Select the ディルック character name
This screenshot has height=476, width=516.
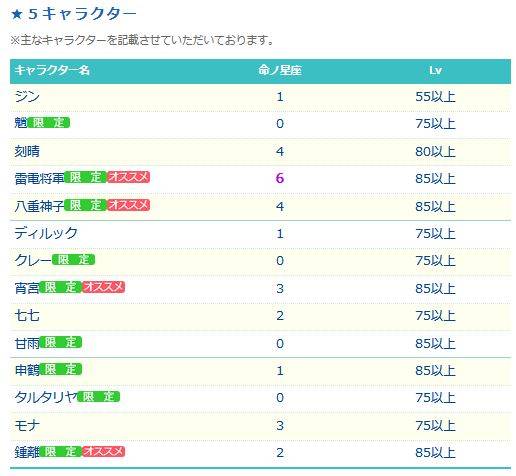tap(46, 233)
